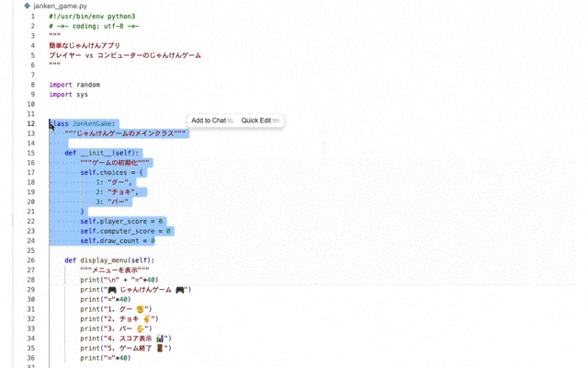Click the 'print("2. チョキ' line
This screenshot has height=368, width=588.
pyautogui.click(x=119, y=319)
